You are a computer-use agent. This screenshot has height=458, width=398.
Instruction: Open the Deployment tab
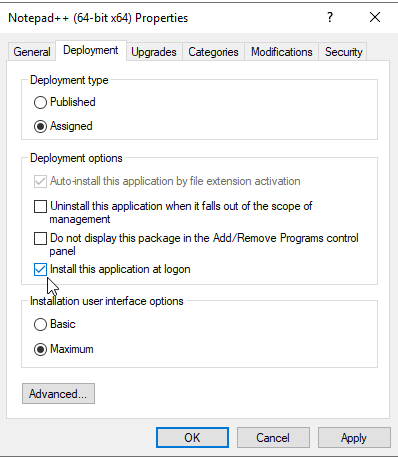(x=91, y=50)
